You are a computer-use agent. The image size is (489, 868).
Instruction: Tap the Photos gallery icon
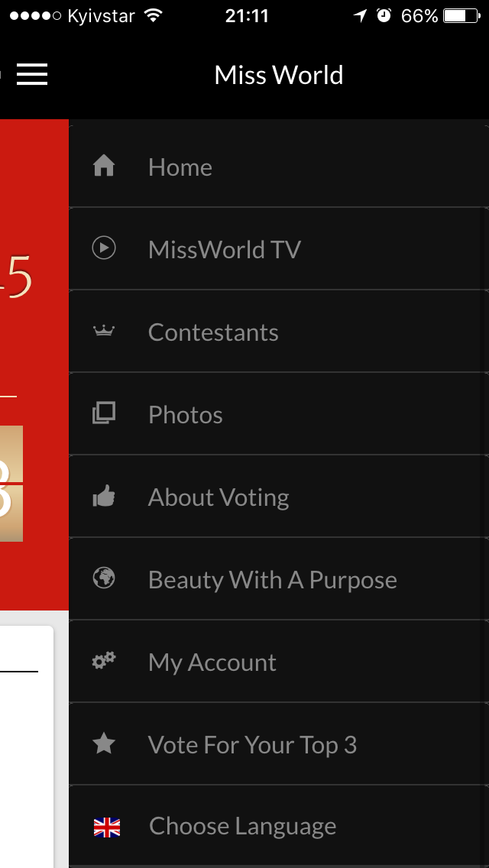[104, 413]
